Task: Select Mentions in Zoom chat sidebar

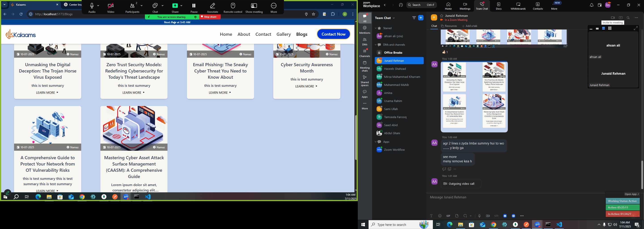Action: pos(365,30)
